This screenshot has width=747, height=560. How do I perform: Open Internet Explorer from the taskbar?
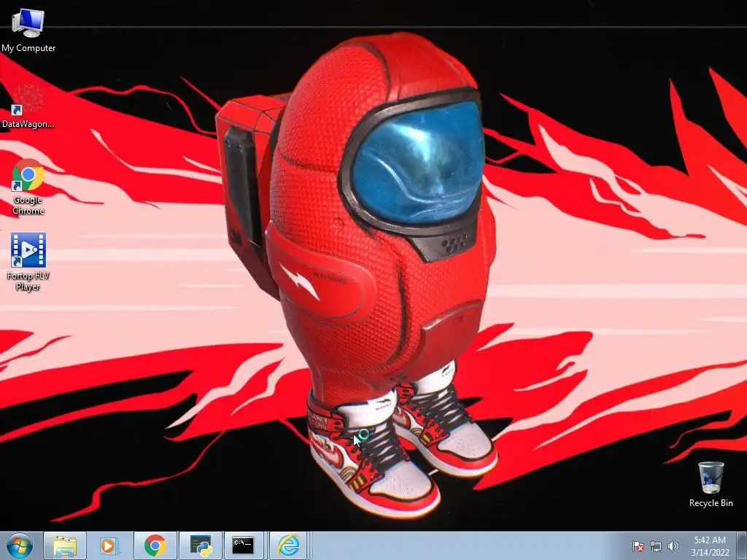[288, 545]
